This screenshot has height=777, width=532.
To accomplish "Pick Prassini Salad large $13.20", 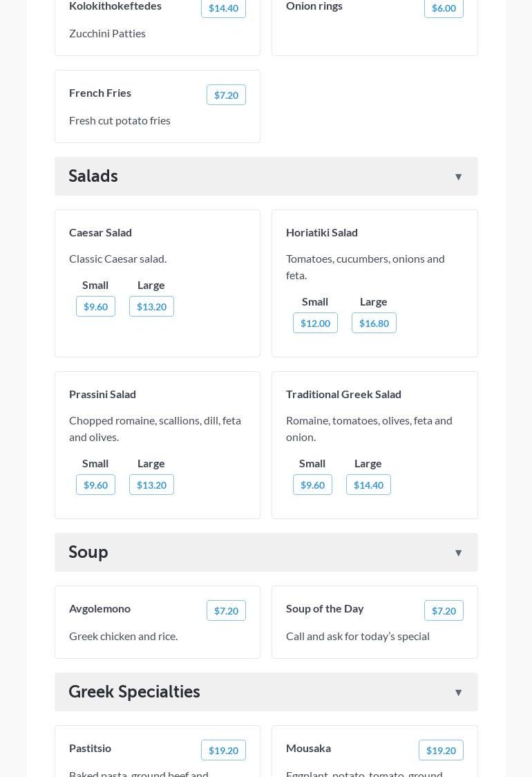I will (x=151, y=485).
